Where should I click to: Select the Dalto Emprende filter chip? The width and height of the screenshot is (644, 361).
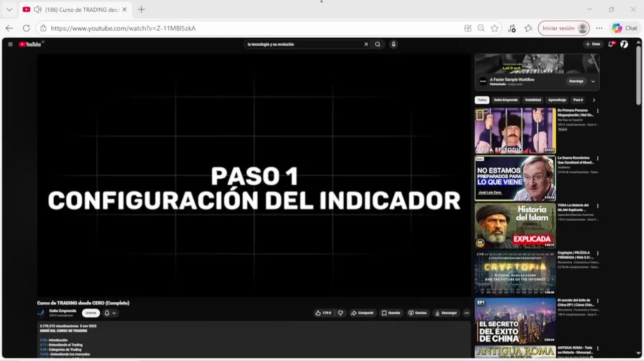[506, 100]
